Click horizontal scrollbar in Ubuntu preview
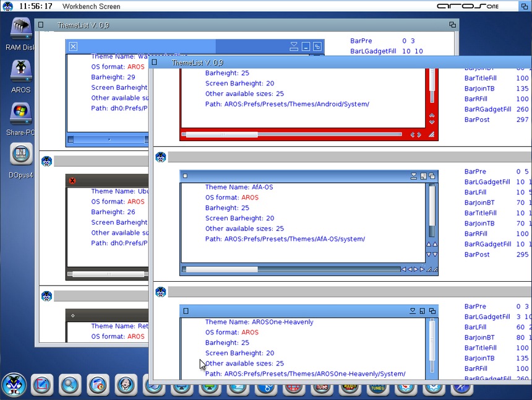This screenshot has height=400, width=532. [x=108, y=274]
